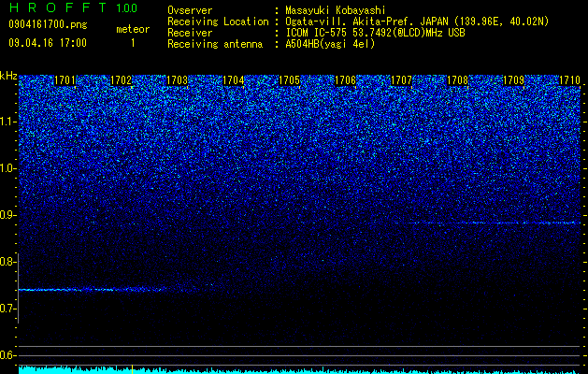Click the 1710 time marker label

click(x=569, y=80)
